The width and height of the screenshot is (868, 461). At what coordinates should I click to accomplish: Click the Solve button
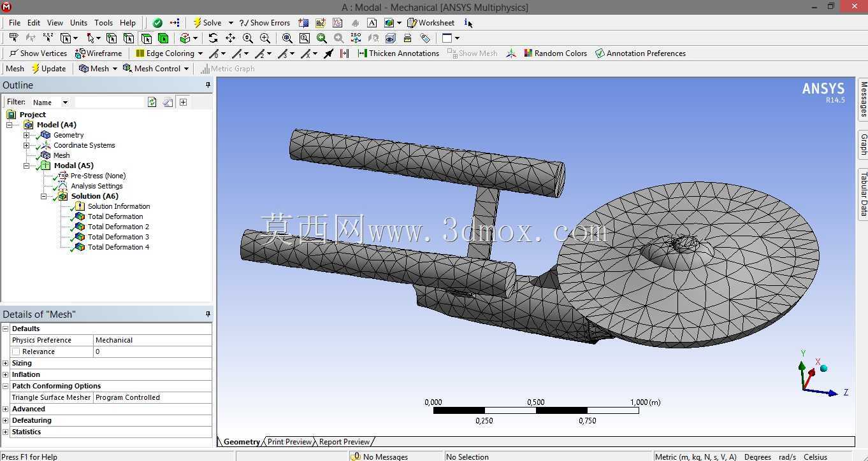208,23
